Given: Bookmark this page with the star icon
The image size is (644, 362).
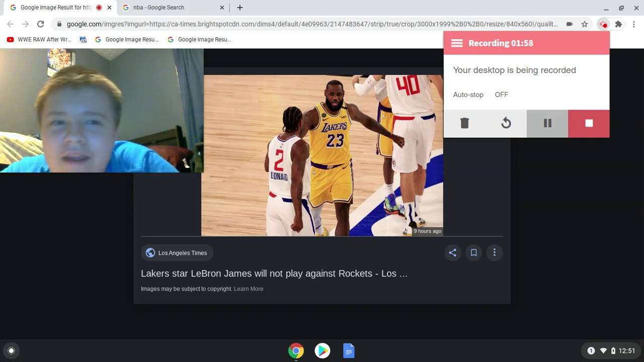Looking at the screenshot, I should pyautogui.click(x=585, y=24).
